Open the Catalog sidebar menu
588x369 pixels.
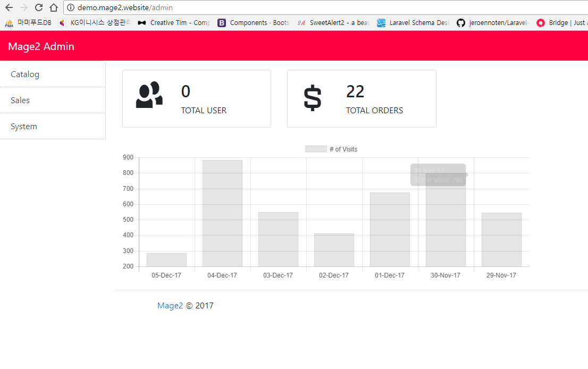[x=24, y=74]
